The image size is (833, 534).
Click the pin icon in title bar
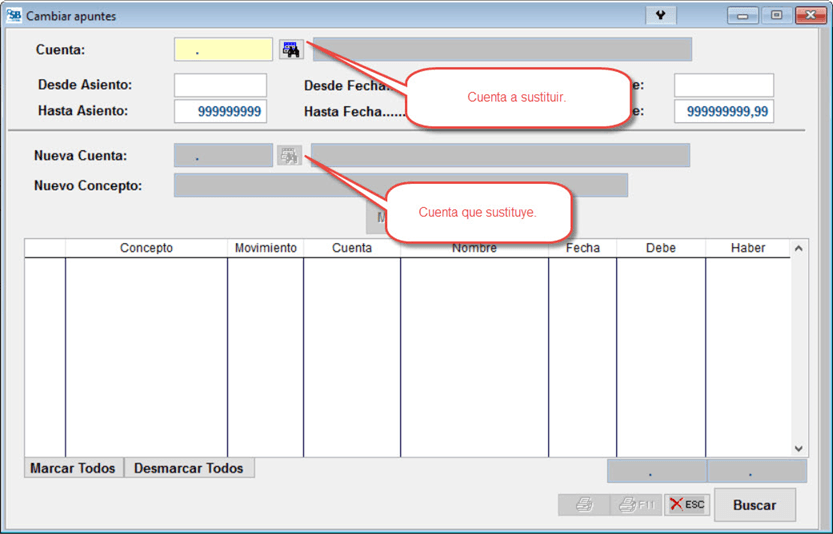point(660,16)
